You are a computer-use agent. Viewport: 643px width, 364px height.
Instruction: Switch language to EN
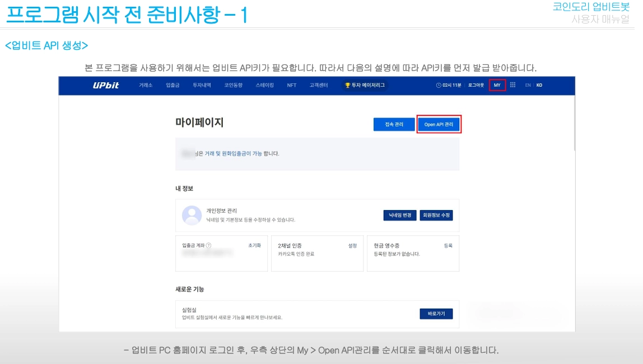coord(528,85)
